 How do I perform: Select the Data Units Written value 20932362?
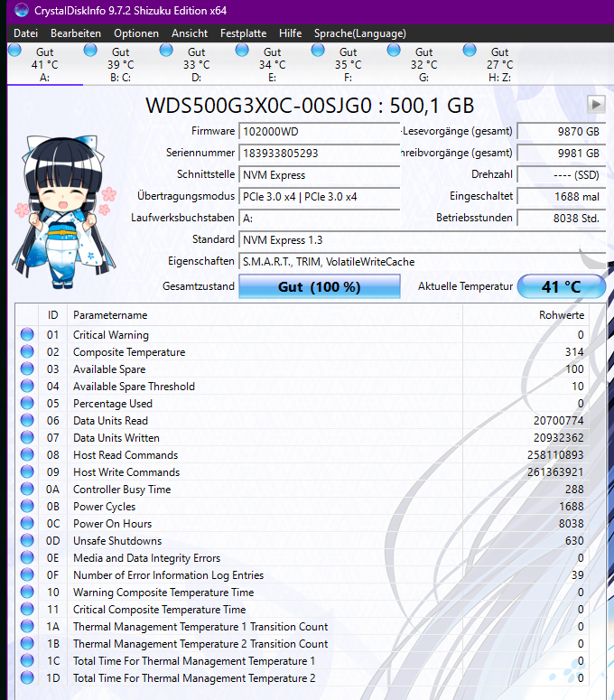pyautogui.click(x=559, y=438)
